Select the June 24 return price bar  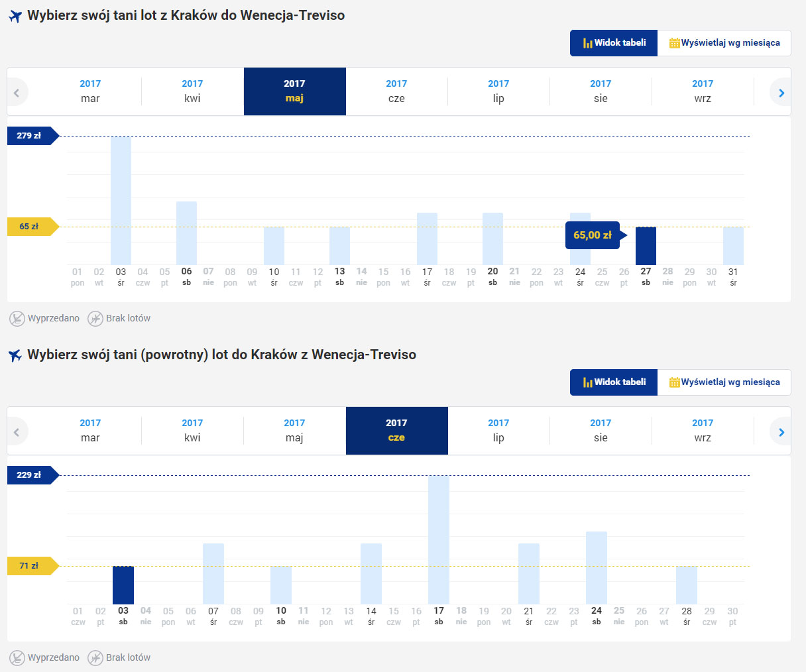(597, 568)
